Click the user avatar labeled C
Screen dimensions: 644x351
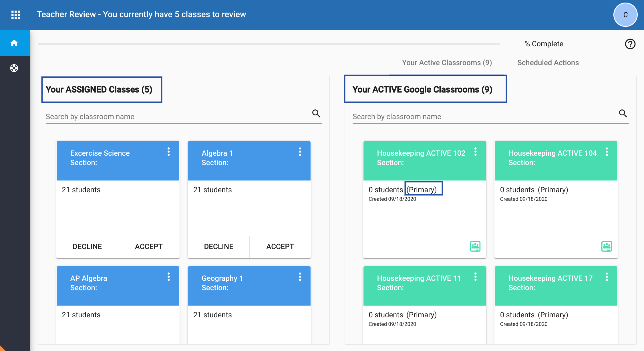coord(625,15)
